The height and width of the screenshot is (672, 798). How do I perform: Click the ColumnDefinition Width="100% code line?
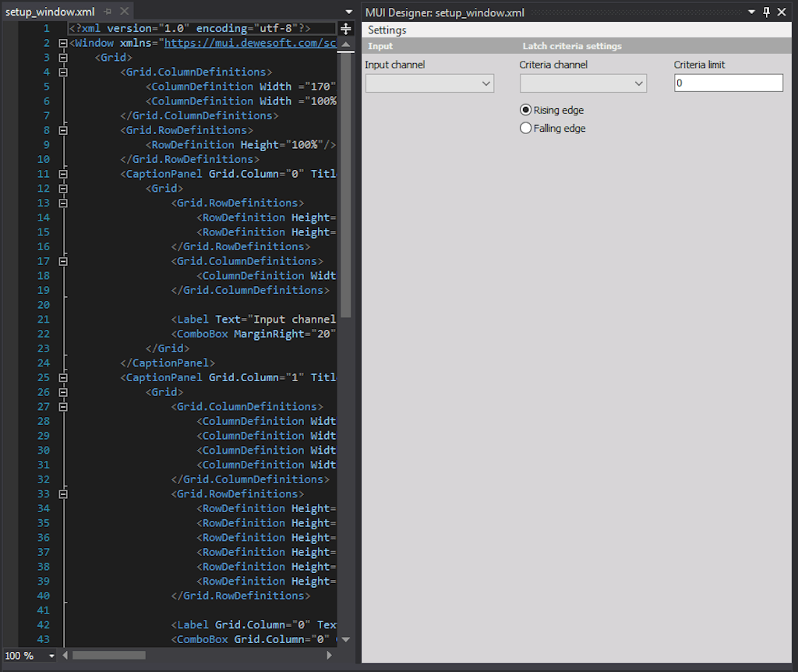tap(241, 101)
